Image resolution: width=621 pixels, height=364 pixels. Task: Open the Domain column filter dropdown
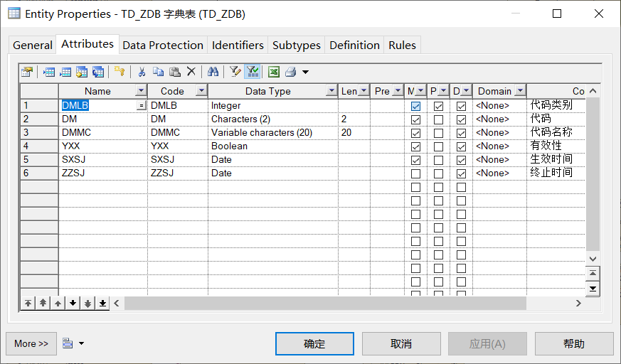(520, 91)
